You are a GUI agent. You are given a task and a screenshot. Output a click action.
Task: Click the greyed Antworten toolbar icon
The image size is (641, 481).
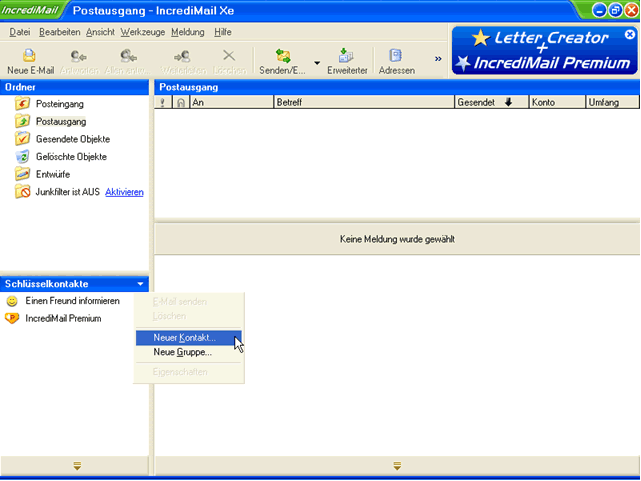78,56
